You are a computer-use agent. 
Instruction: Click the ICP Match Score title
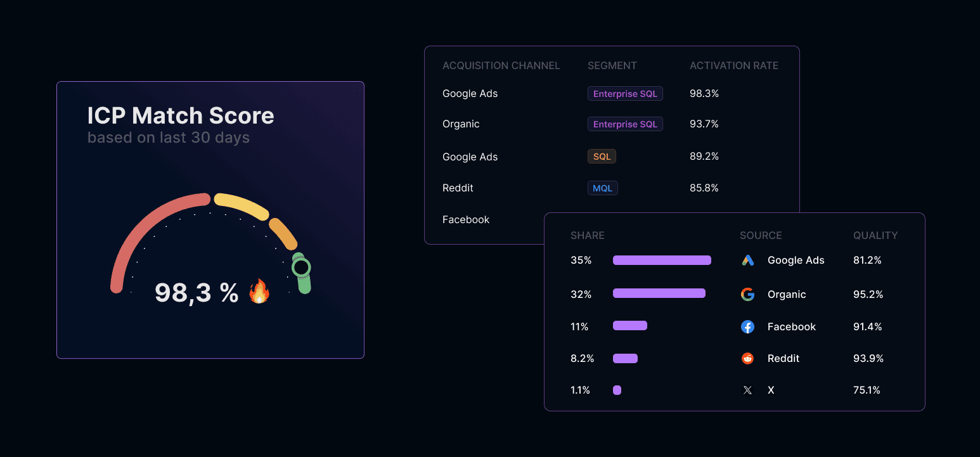[x=181, y=116]
